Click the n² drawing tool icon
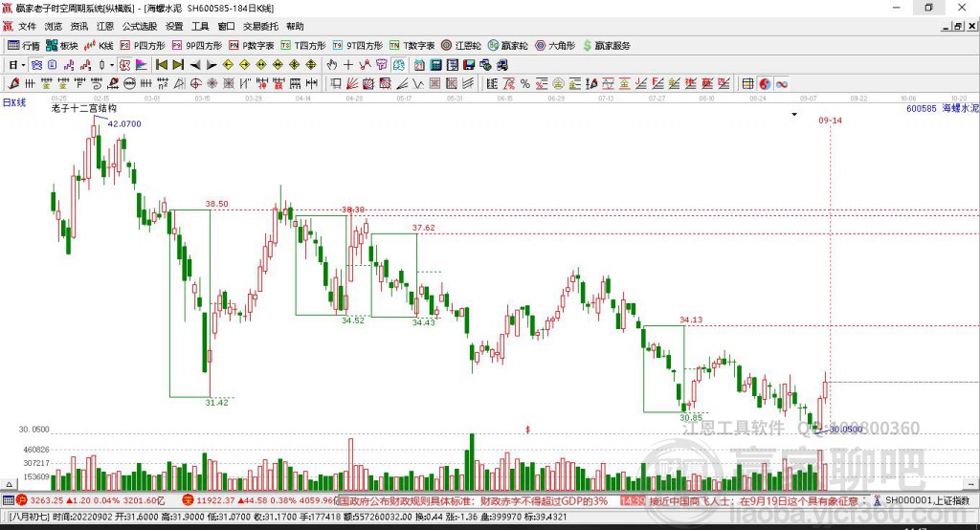 [163, 84]
